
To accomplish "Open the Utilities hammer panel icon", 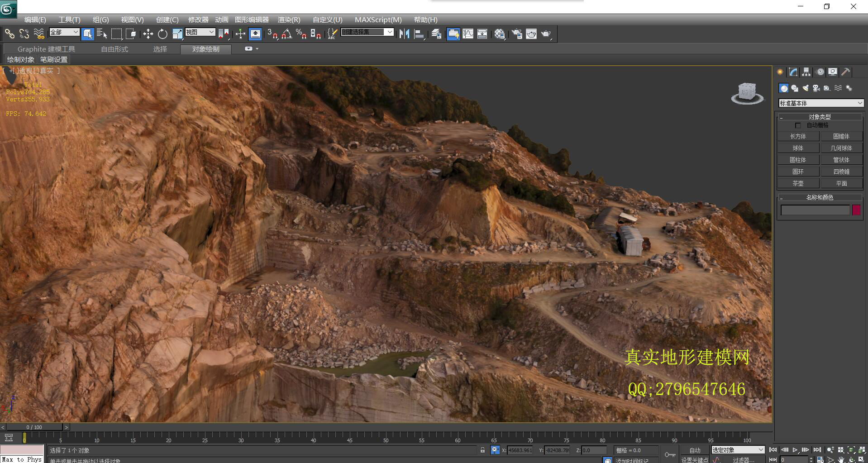I will (x=845, y=72).
